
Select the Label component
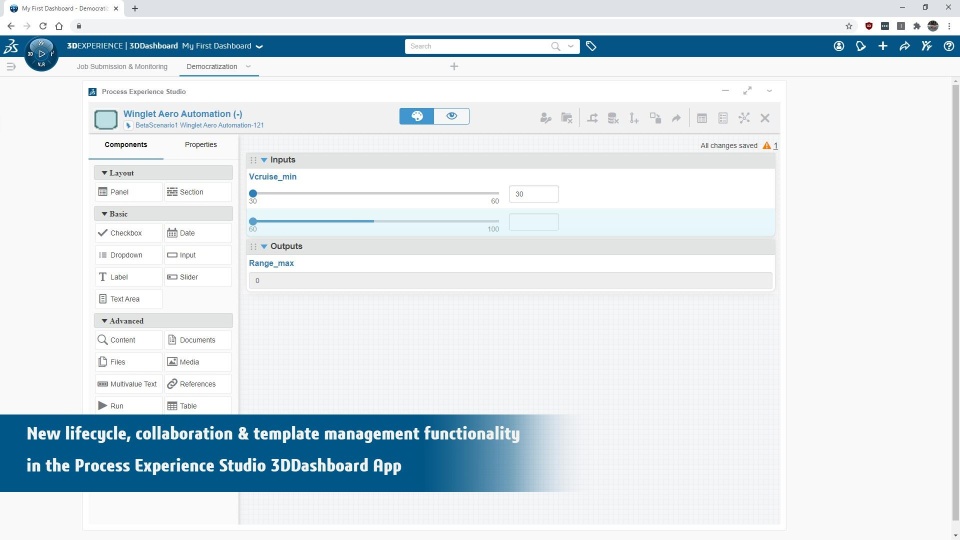129,277
